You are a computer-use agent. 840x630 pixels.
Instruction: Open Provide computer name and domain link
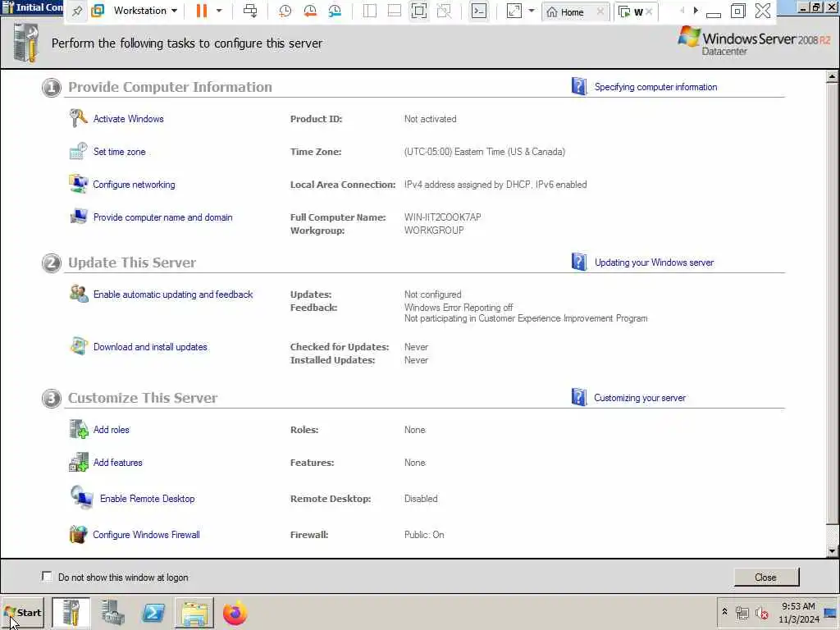[163, 217]
